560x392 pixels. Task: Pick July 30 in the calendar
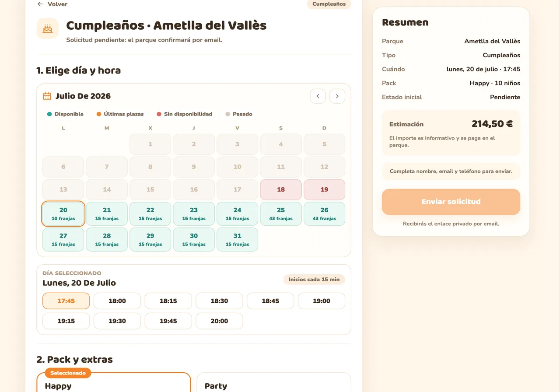pyautogui.click(x=194, y=240)
